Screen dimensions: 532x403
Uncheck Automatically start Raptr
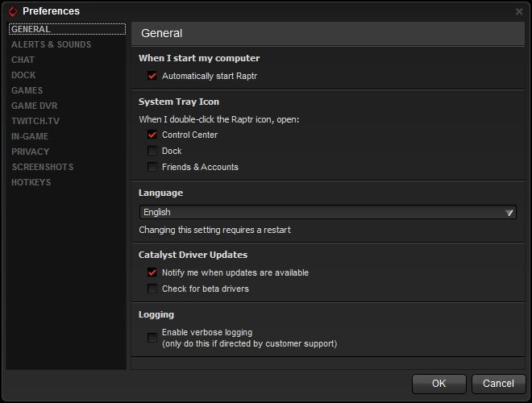coord(152,76)
